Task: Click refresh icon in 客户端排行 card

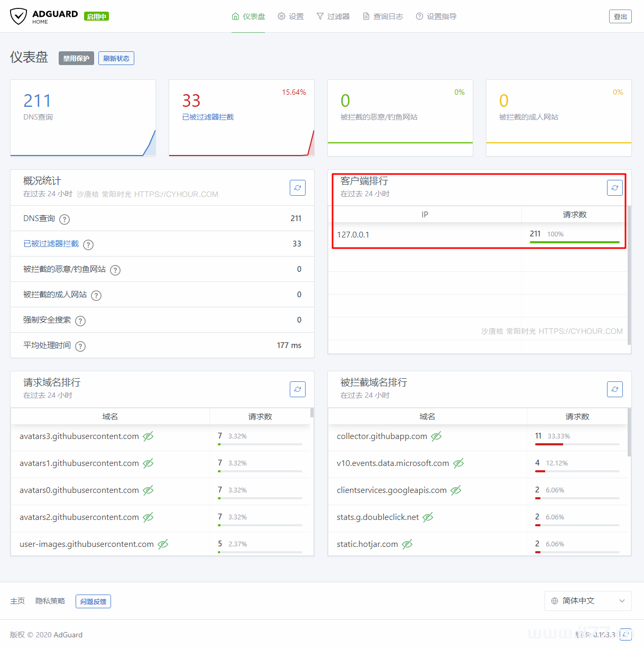Action: point(614,188)
